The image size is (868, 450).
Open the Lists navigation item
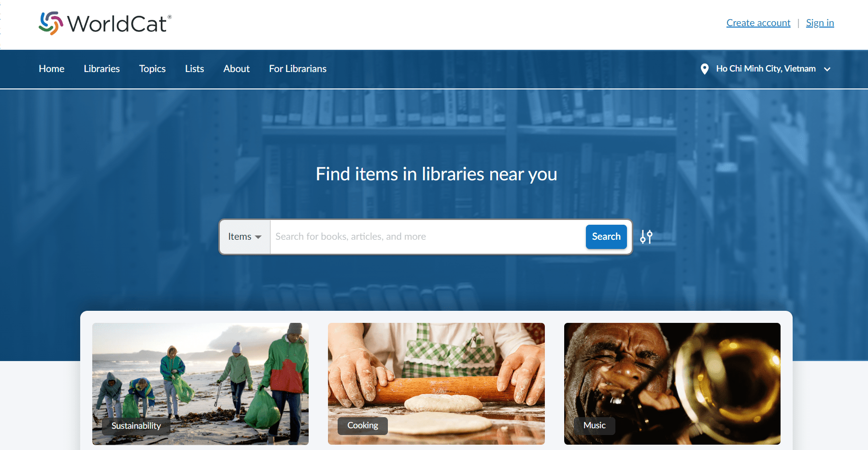tap(195, 69)
